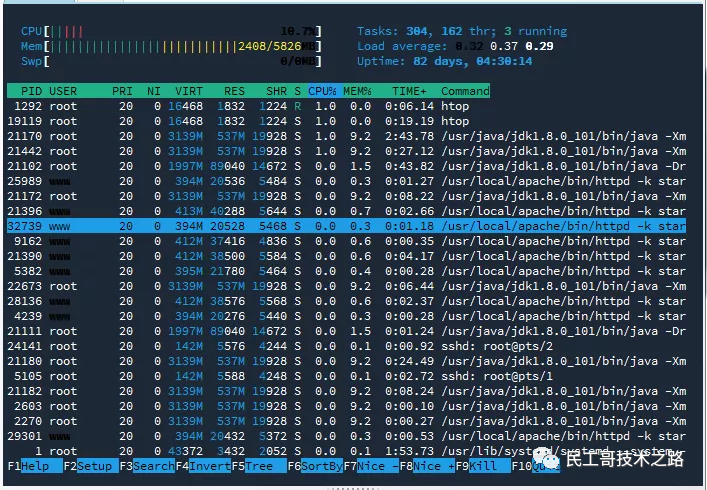Sort by the RES column header
Viewport: 707px width, 490px height.
click(x=234, y=91)
